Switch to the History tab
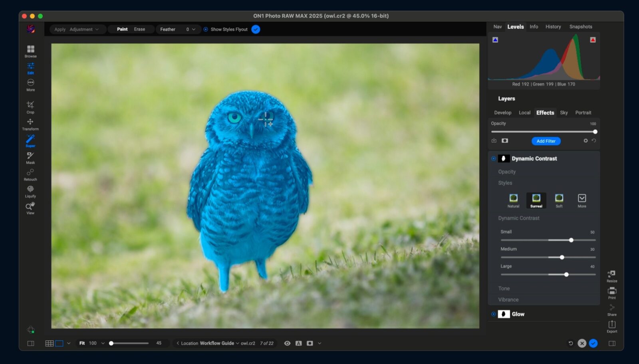639x364 pixels. 553,27
